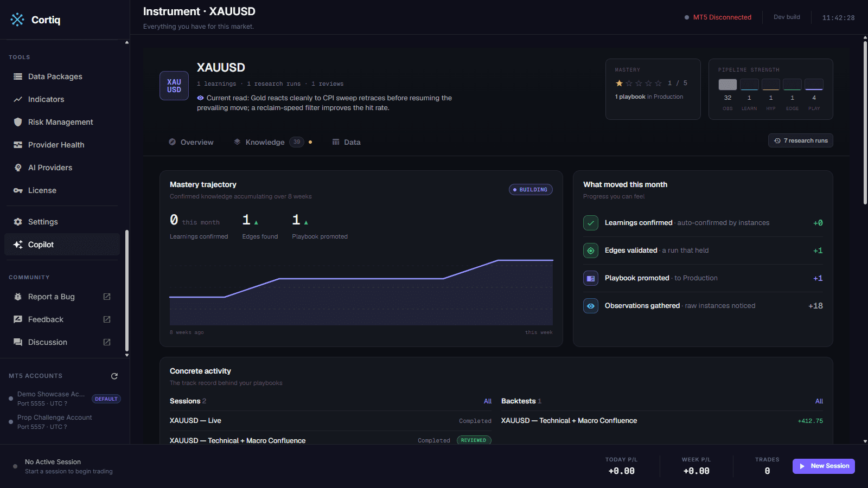
Task: Click external-link icon beside Feedback
Action: pos(107,319)
